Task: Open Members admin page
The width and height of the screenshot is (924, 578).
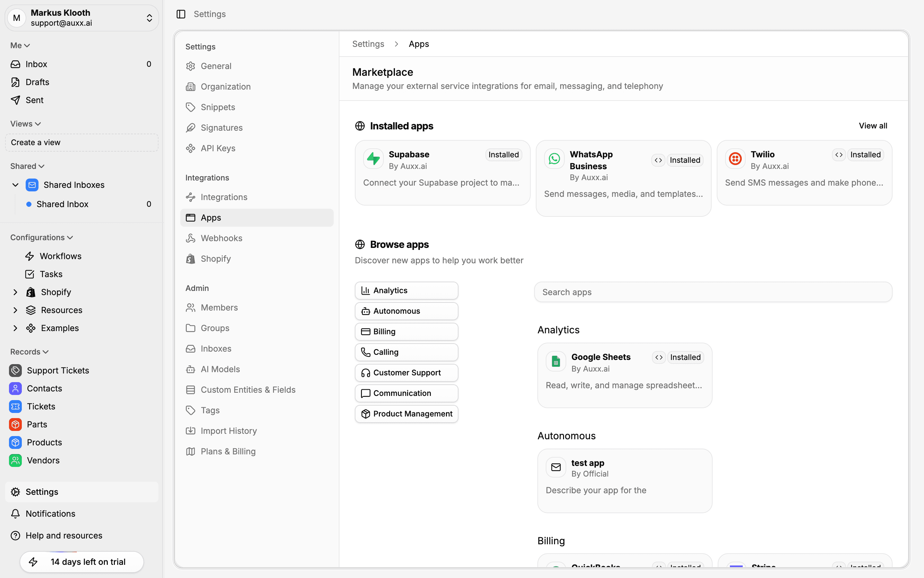Action: point(257,308)
